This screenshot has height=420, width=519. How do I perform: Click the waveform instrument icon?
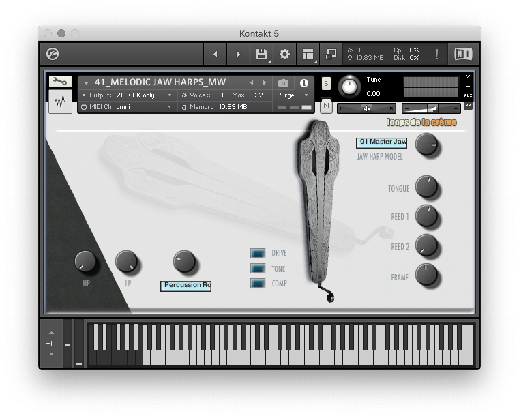pyautogui.click(x=60, y=101)
